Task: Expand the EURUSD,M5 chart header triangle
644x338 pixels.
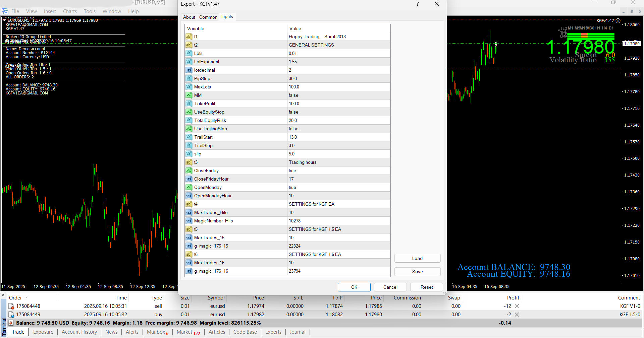Action: (x=4, y=20)
